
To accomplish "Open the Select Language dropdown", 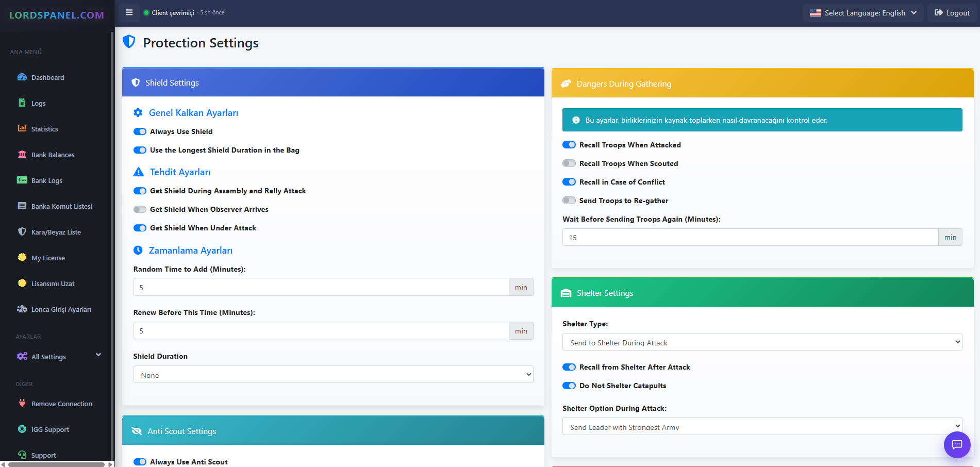I will (863, 13).
